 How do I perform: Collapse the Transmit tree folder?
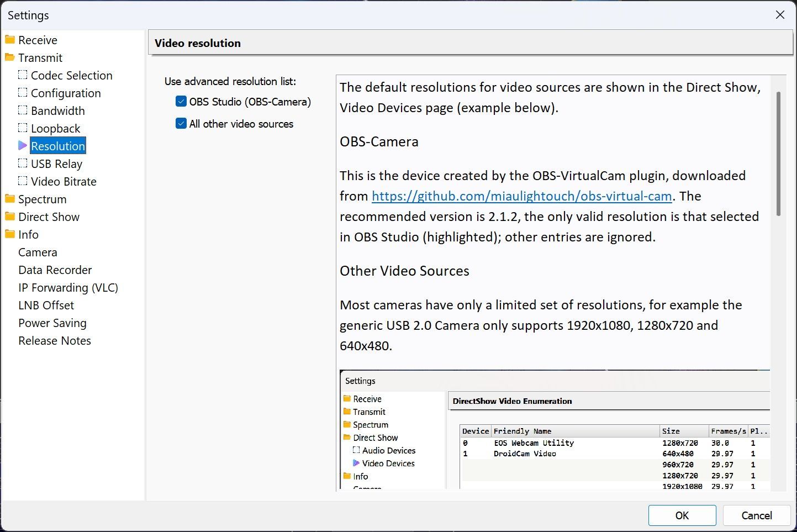(x=40, y=57)
